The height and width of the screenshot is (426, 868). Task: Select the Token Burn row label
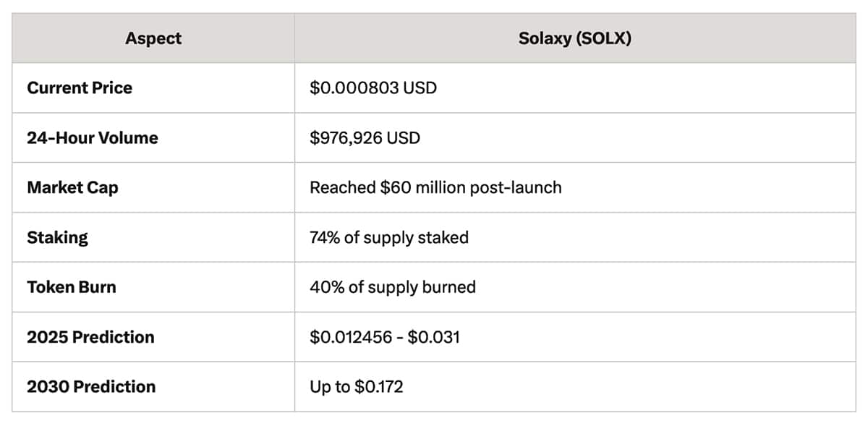click(72, 287)
